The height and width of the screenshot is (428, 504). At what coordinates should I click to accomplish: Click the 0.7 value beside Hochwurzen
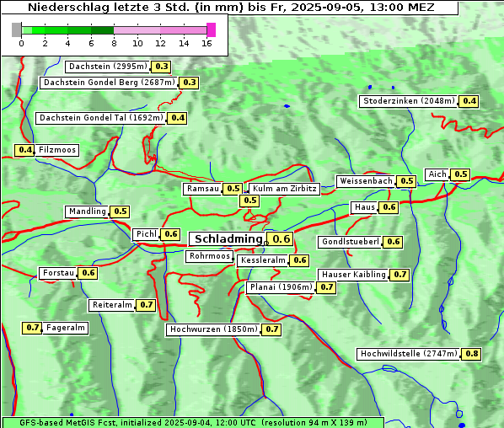click(271, 329)
